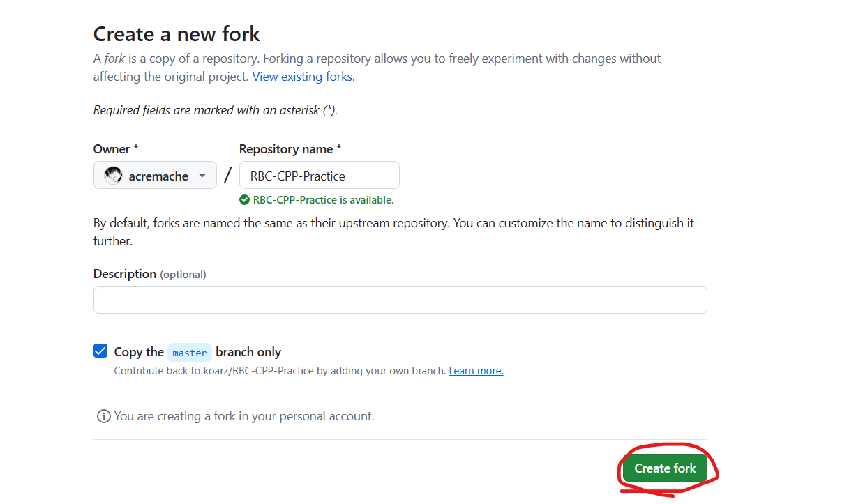Image resolution: width=863 pixels, height=504 pixels.
Task: Click the "Repository name *" field label
Action: (290, 149)
